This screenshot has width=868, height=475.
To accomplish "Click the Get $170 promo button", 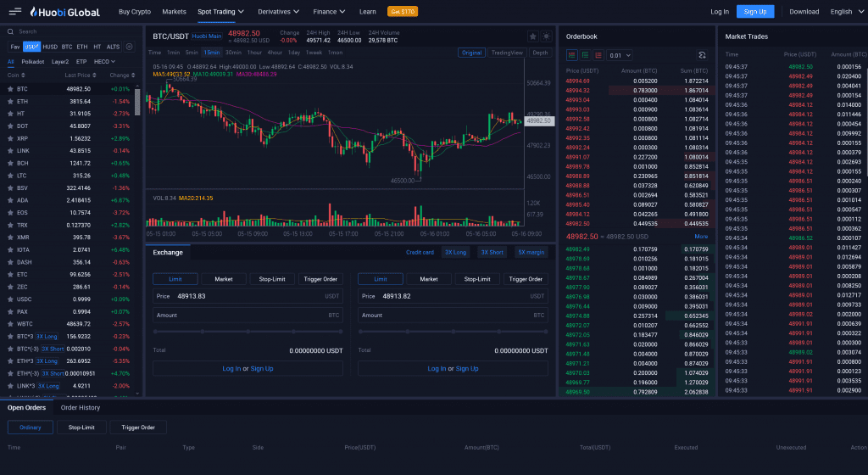I will [403, 12].
